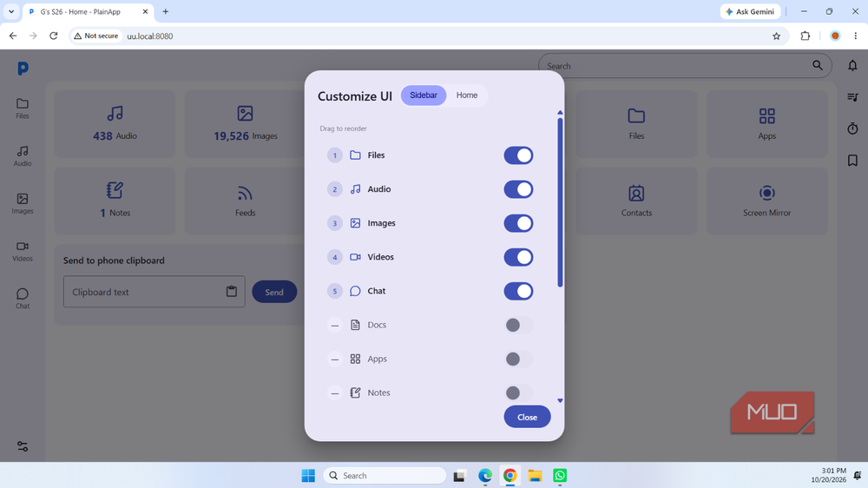868x488 pixels.
Task: Open Chrome tab search dropdown arrow
Action: click(11, 11)
